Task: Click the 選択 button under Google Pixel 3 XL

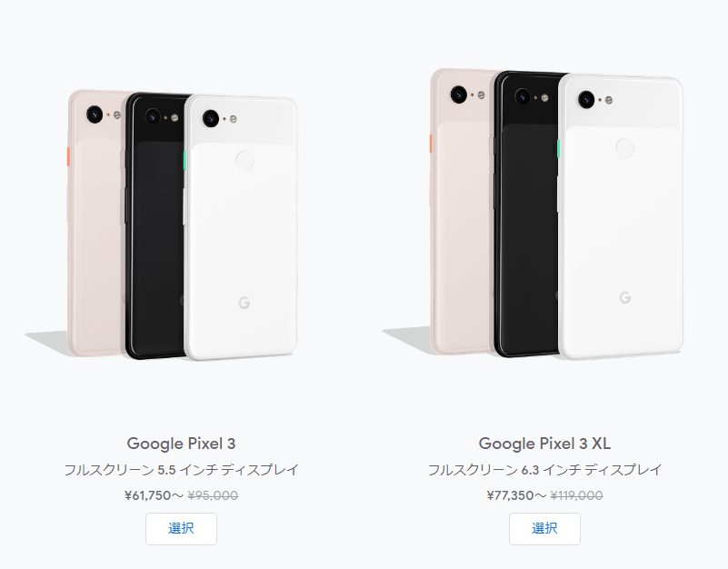Action: [x=544, y=529]
